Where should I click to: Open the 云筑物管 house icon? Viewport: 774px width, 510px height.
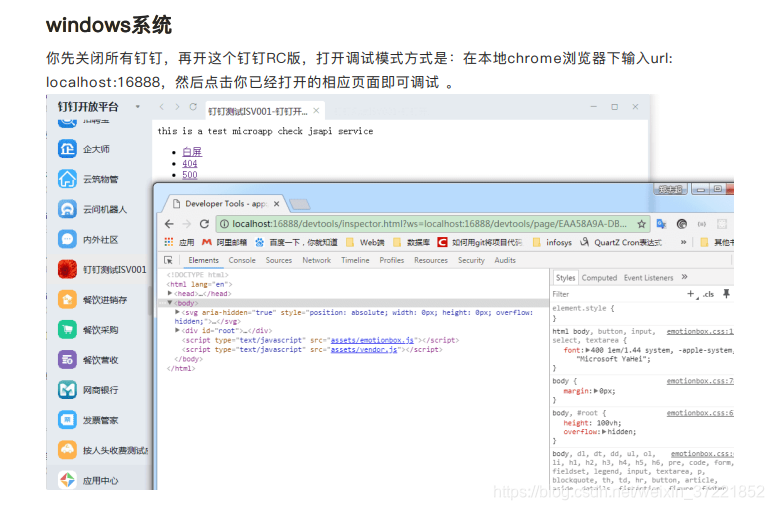tap(67, 179)
